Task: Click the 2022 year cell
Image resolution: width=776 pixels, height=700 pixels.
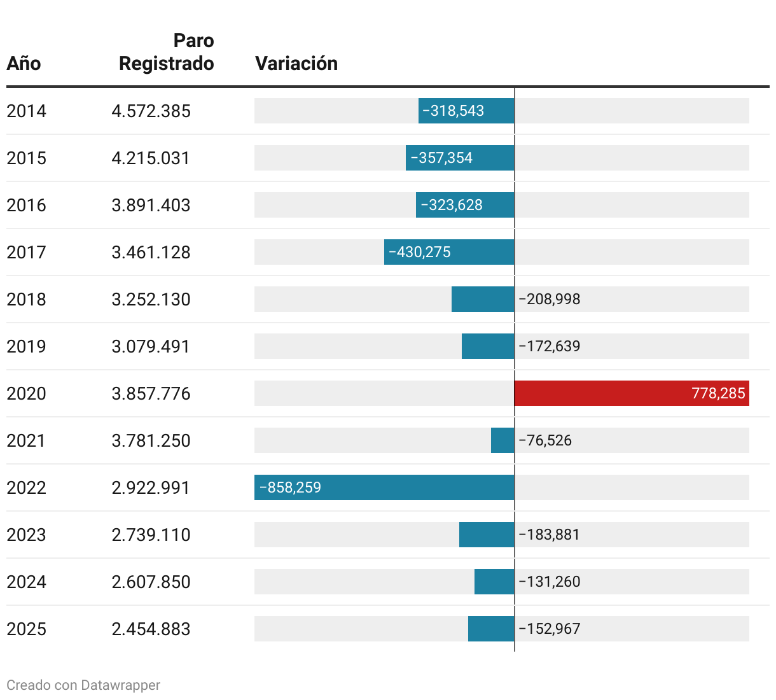Action: 26,487
